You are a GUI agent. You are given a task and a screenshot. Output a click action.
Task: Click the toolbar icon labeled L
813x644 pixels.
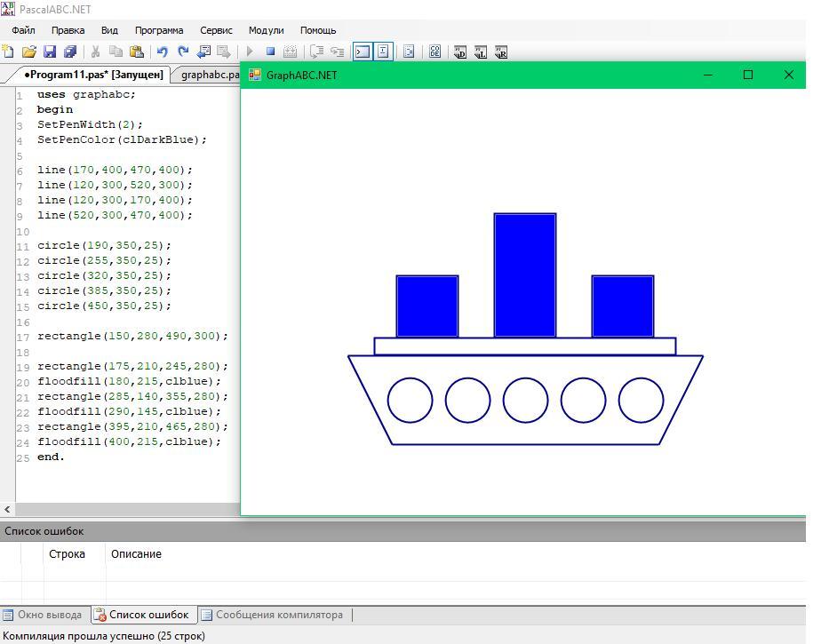point(480,52)
